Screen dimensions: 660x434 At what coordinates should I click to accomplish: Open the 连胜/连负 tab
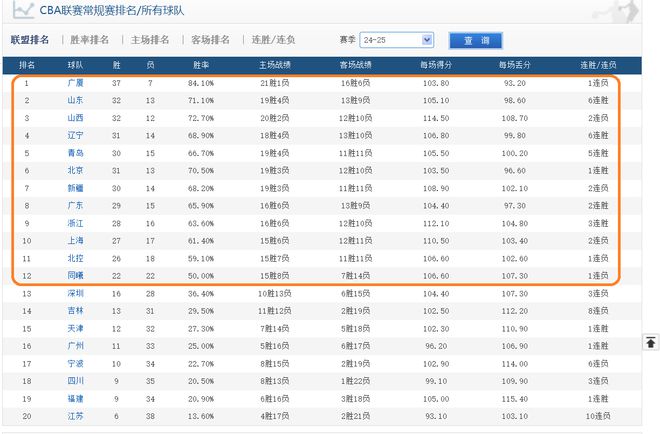274,40
